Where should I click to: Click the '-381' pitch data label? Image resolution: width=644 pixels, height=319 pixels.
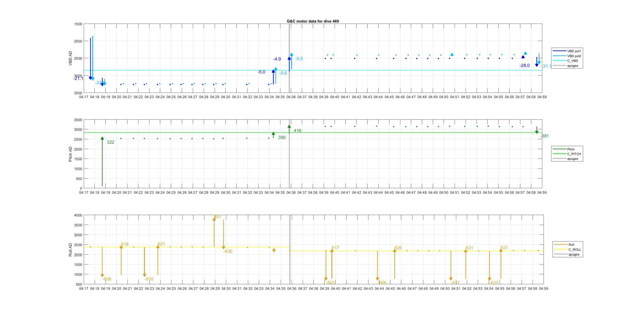544,136
